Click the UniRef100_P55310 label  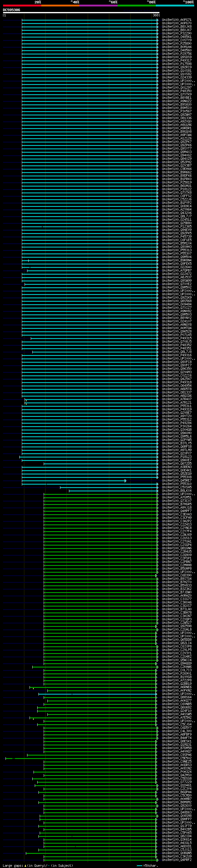tap(177, 484)
